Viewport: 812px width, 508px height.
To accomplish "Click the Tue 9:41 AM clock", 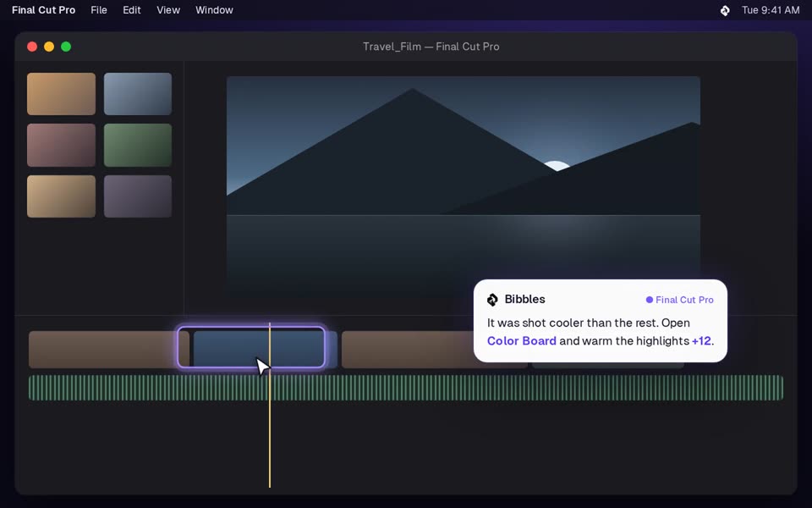I will tap(771, 10).
